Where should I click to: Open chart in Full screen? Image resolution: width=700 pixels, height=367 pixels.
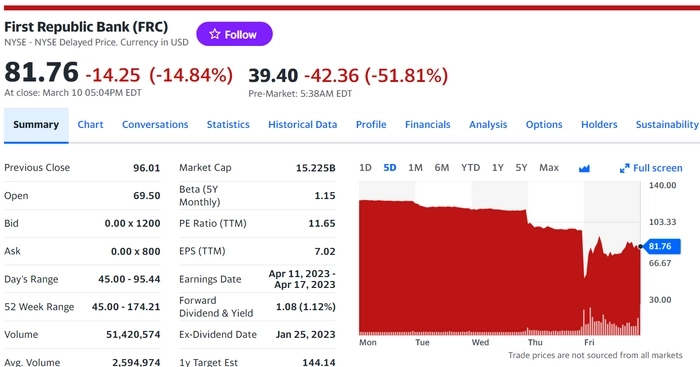point(651,168)
